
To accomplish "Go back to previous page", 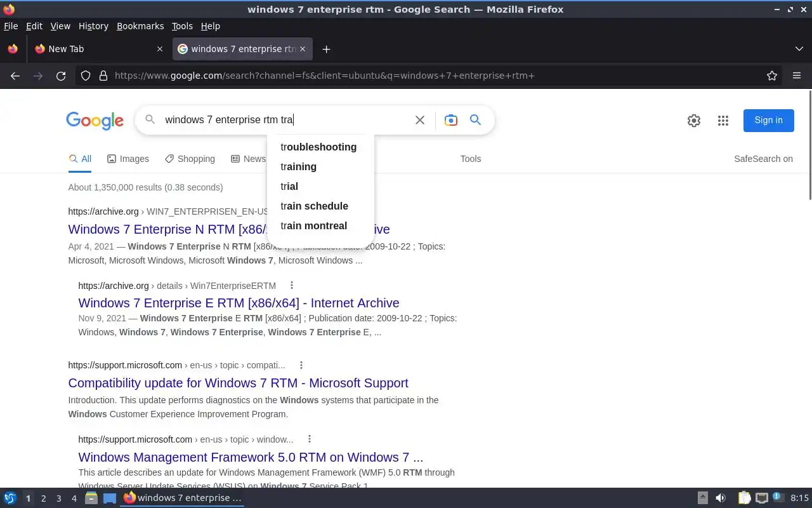I will point(15,76).
